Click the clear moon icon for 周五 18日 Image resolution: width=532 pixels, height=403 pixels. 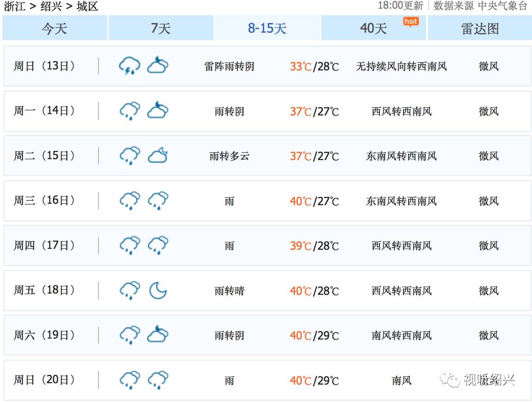click(x=158, y=290)
